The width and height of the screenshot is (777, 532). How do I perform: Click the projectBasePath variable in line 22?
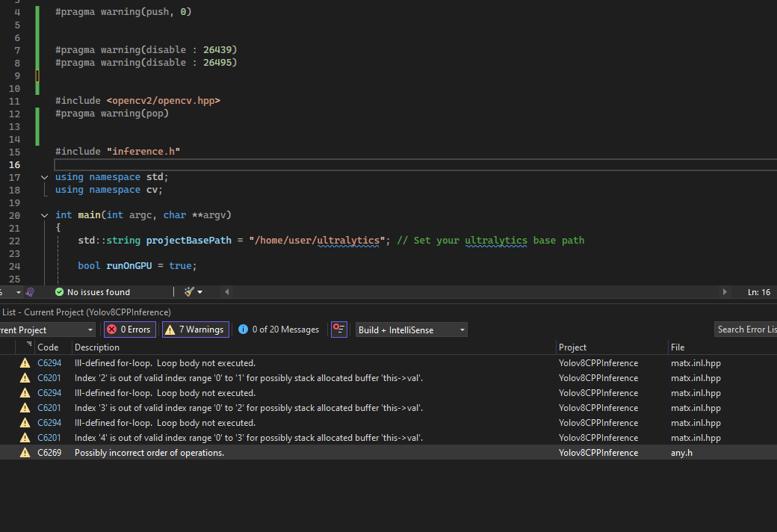189,241
